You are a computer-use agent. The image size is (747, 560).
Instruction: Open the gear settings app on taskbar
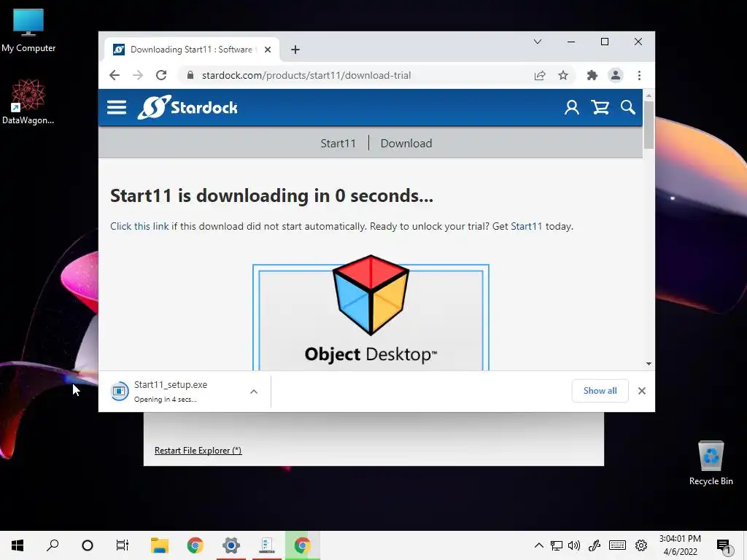point(231,545)
